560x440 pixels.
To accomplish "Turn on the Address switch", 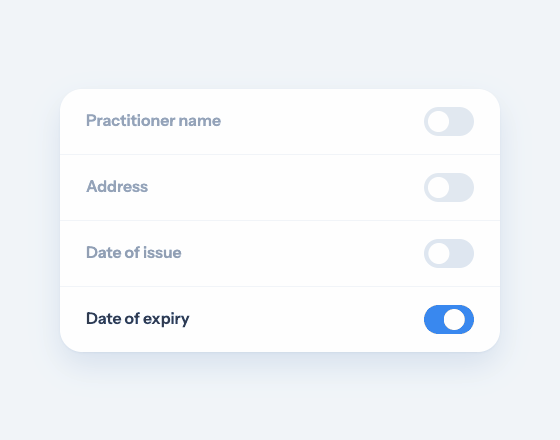I will click(449, 188).
